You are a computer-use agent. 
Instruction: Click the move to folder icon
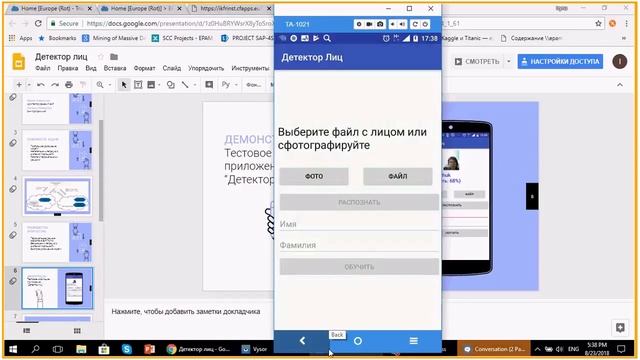pyautogui.click(x=114, y=57)
